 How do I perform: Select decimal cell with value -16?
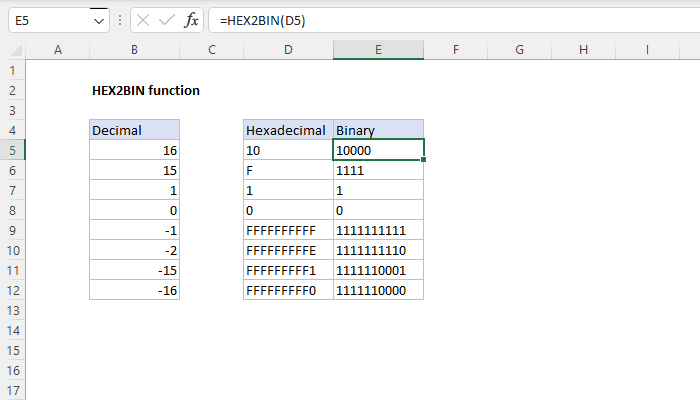[134, 290]
